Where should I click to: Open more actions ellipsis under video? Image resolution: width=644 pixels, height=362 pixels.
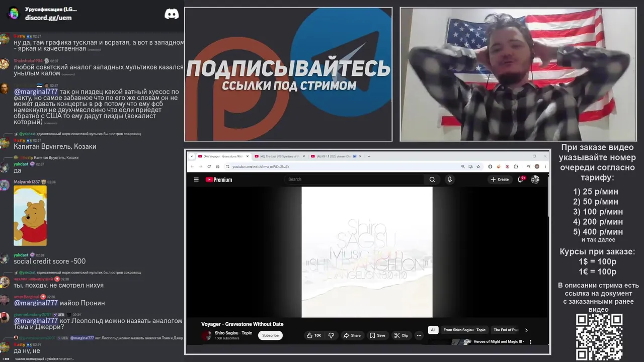click(419, 335)
